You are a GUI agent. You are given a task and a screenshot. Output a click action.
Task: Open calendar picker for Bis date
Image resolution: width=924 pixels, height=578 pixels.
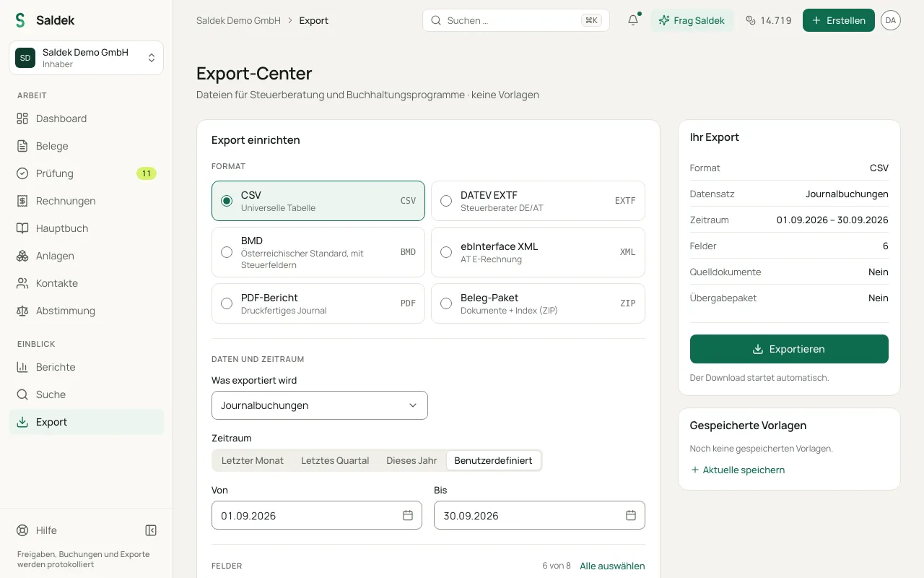[x=631, y=515]
